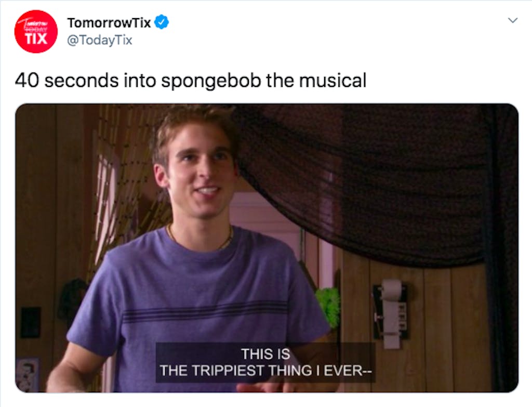This screenshot has width=532, height=407.
Task: Open the TomorrowTix display name link
Action: pyautogui.click(x=109, y=23)
